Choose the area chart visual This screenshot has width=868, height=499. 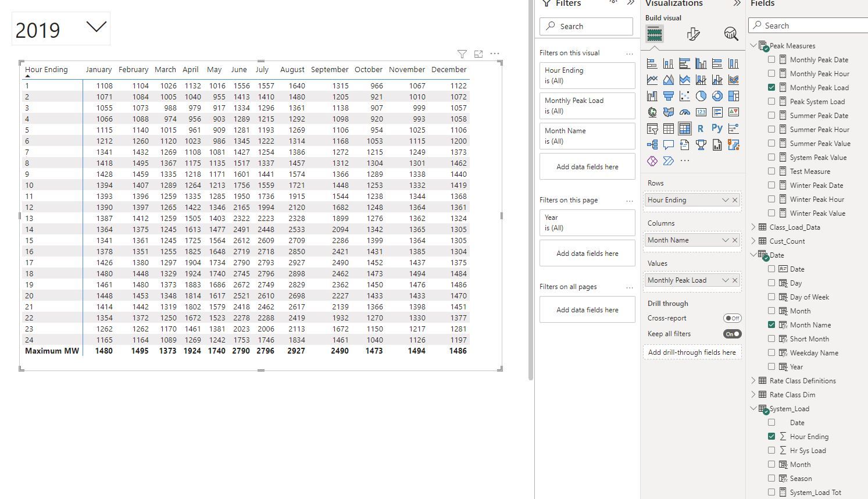pos(669,80)
